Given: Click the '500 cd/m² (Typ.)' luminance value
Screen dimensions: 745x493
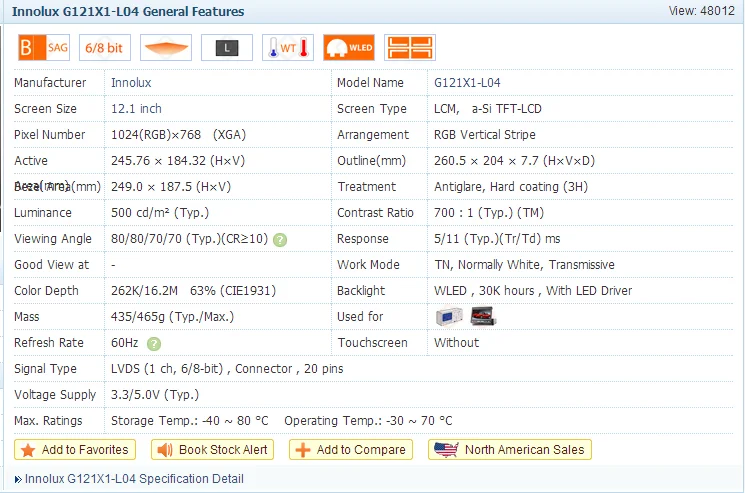Looking at the screenshot, I should [160, 212].
